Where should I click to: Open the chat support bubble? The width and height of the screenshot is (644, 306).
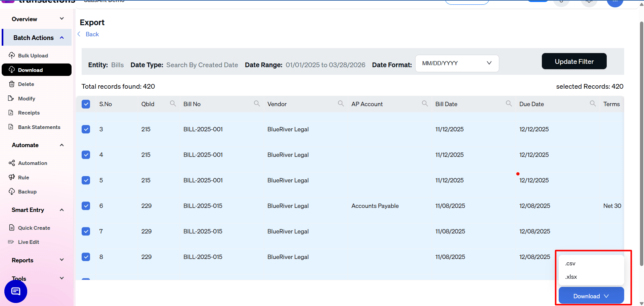pos(15,291)
